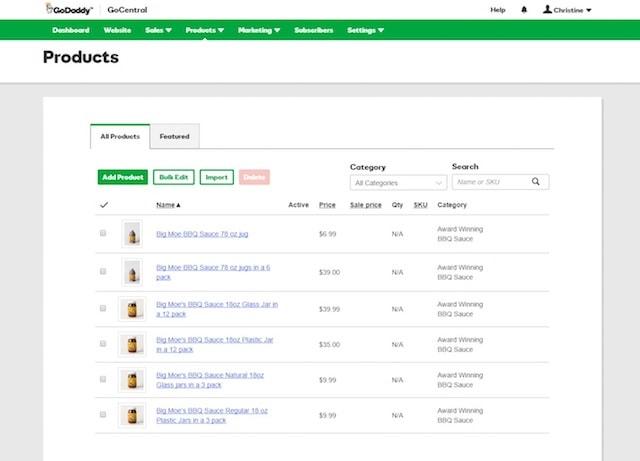Open the Christine account dropdown

(x=567, y=10)
